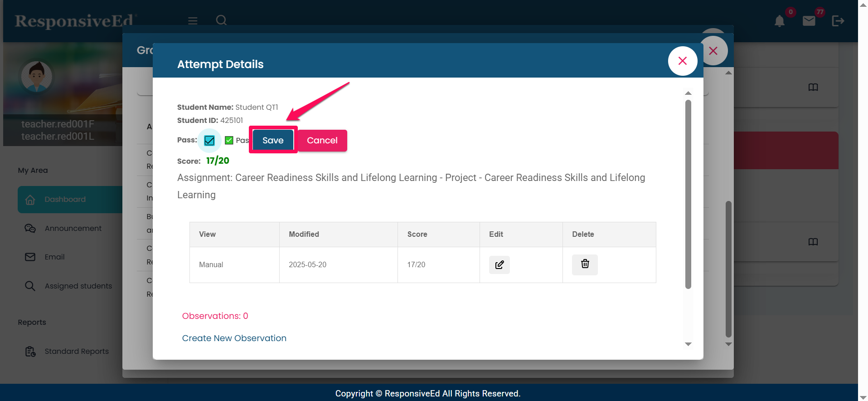Click the pink Cancel button
868x401 pixels.
pyautogui.click(x=322, y=141)
